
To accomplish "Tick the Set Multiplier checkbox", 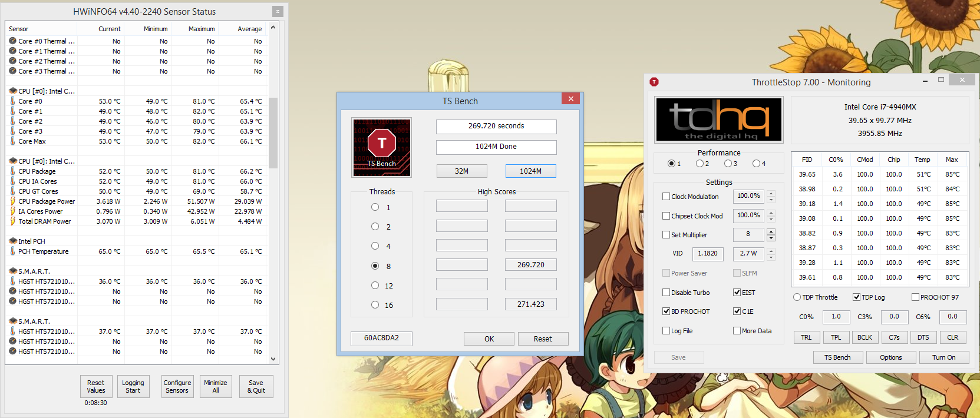I will tap(666, 235).
